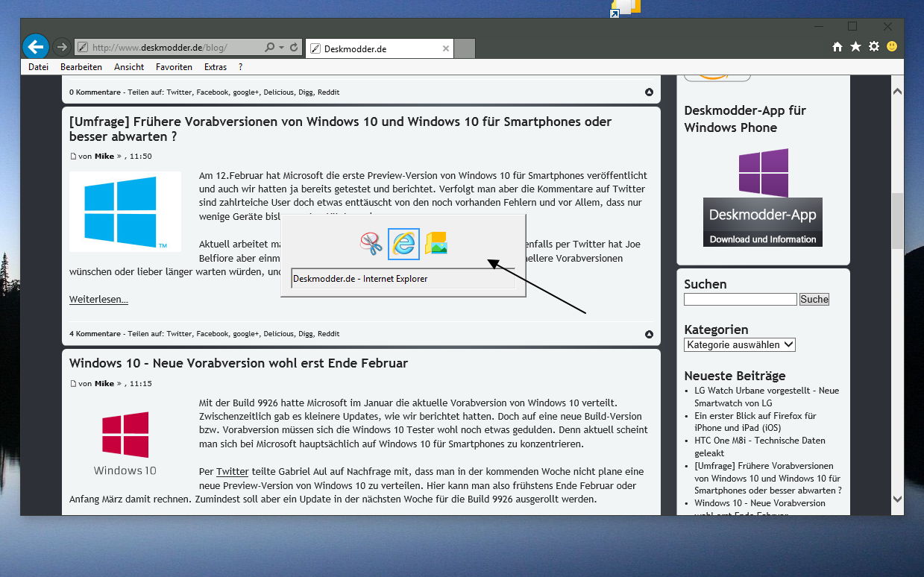Click author Mike in the 11:50 post
The width and height of the screenshot is (924, 577).
point(104,157)
